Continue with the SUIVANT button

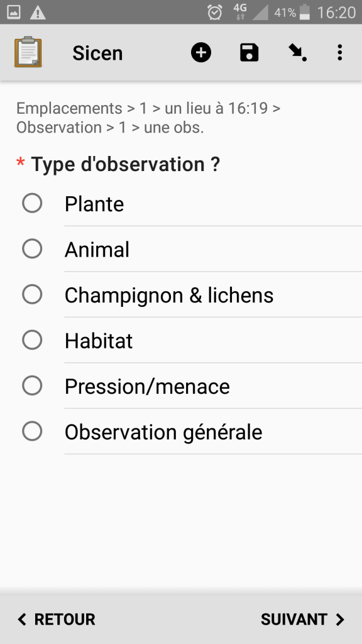click(x=303, y=619)
